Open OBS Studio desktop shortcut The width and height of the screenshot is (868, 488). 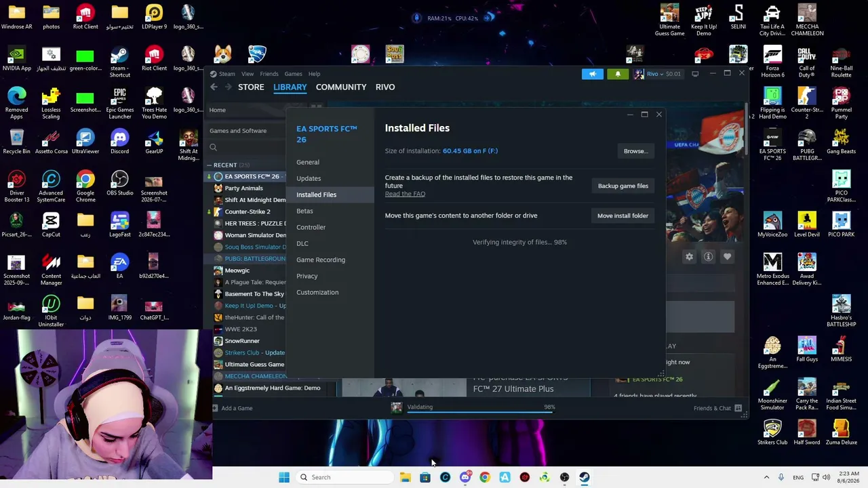119,183
